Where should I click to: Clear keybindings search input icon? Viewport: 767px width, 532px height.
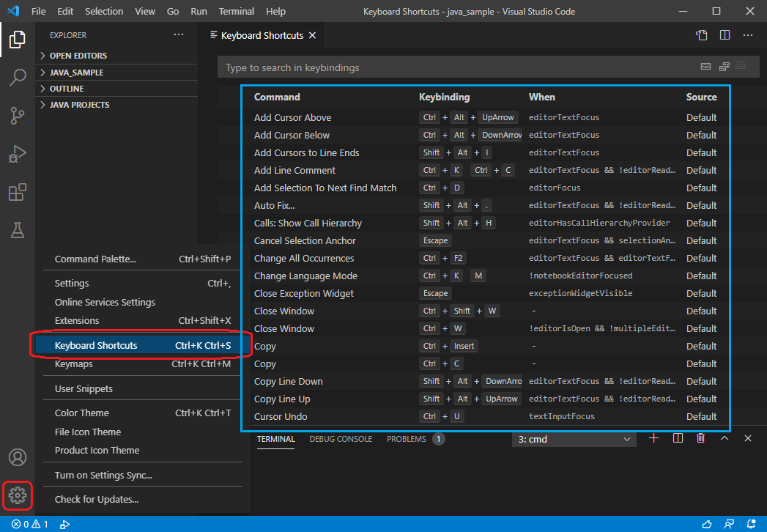(741, 65)
